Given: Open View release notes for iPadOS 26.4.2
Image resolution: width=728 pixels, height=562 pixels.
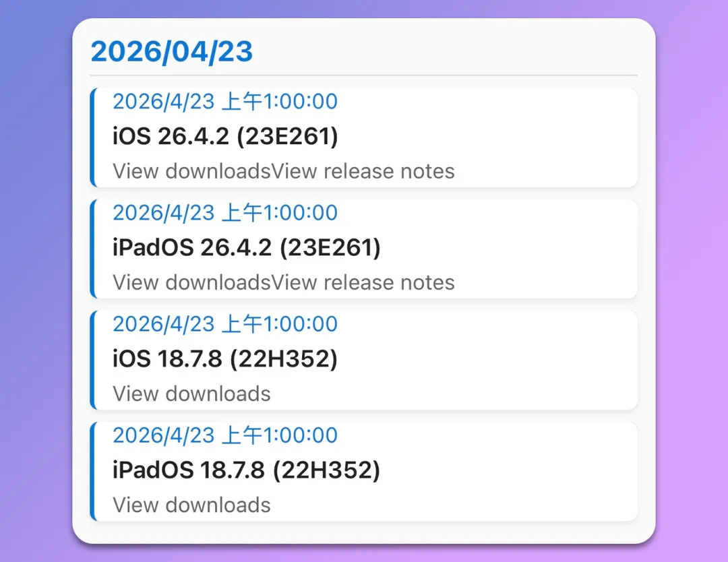Looking at the screenshot, I should 363,282.
